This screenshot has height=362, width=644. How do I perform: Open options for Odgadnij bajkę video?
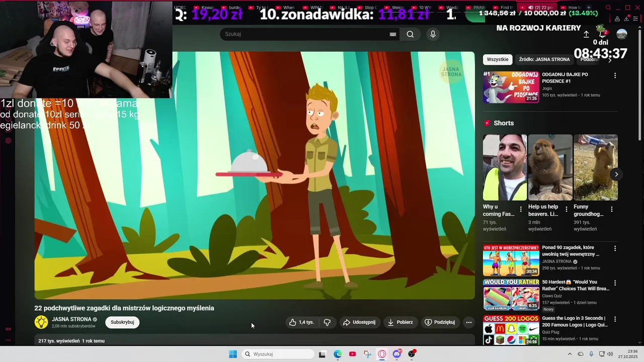point(615,75)
